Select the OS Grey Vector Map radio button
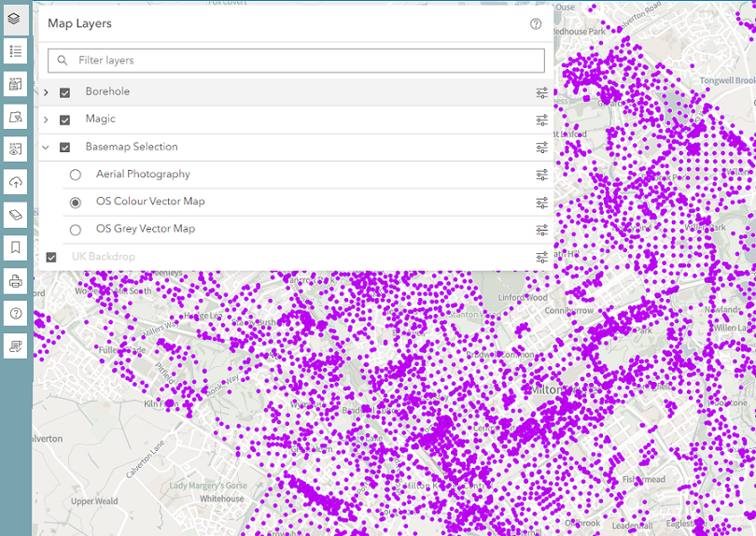This screenshot has height=536, width=756. click(76, 230)
